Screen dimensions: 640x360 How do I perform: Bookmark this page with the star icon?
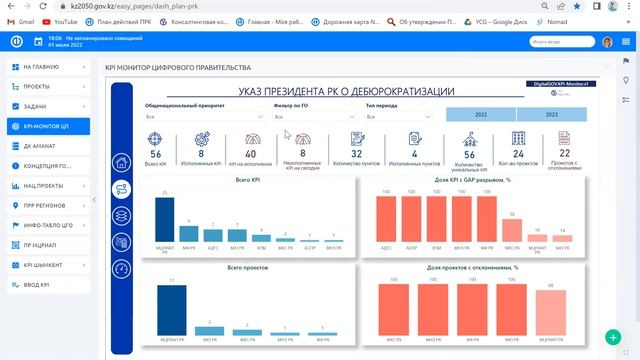pos(577,6)
